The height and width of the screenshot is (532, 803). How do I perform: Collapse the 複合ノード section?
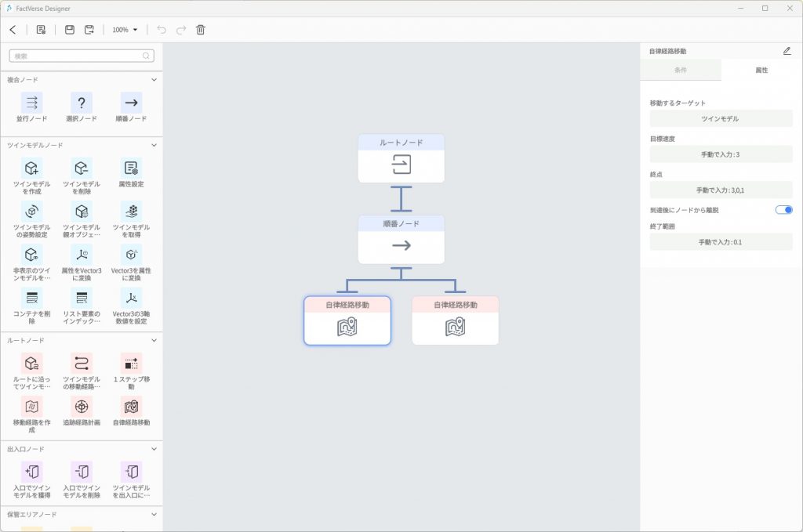point(154,80)
